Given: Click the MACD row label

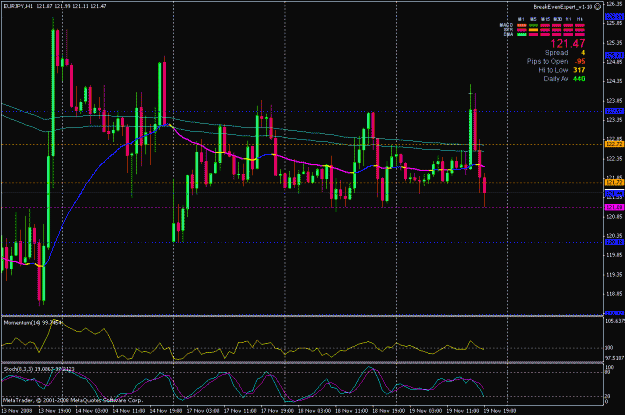Looking at the screenshot, I should [506, 25].
